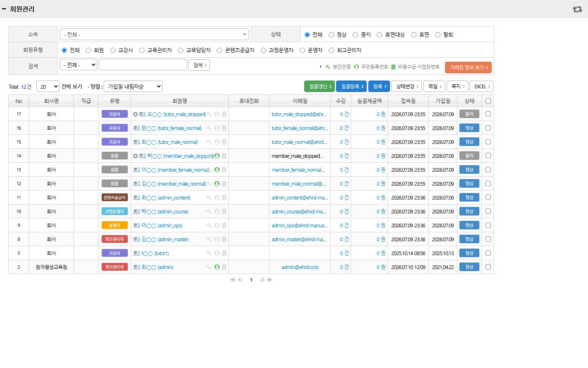Click the 정상 status button in the admin_course row
The height and width of the screenshot is (368, 588).
469,211
